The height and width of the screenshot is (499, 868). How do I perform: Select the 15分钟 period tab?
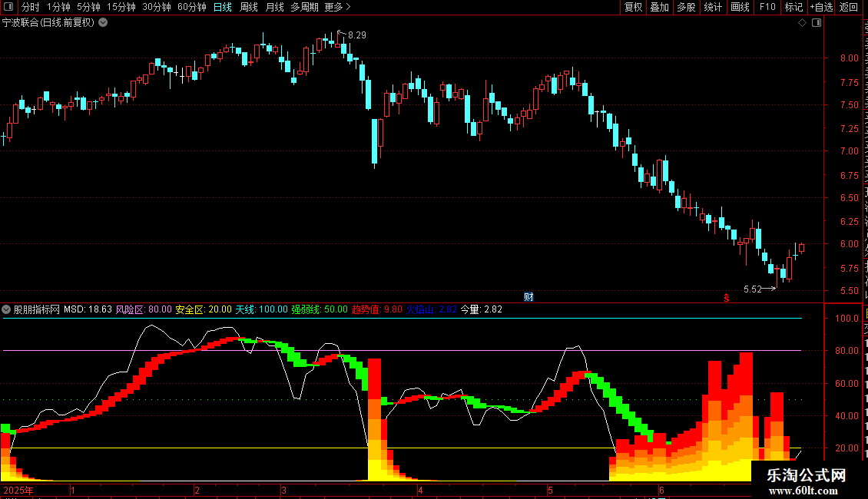click(x=121, y=7)
